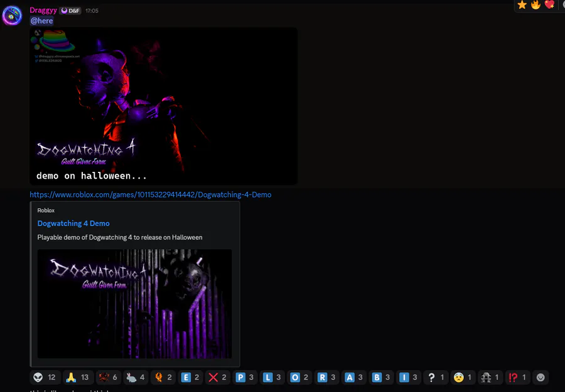Click the gray ghostly figure reaction
The height and width of the screenshot is (392, 565).
pos(490,377)
